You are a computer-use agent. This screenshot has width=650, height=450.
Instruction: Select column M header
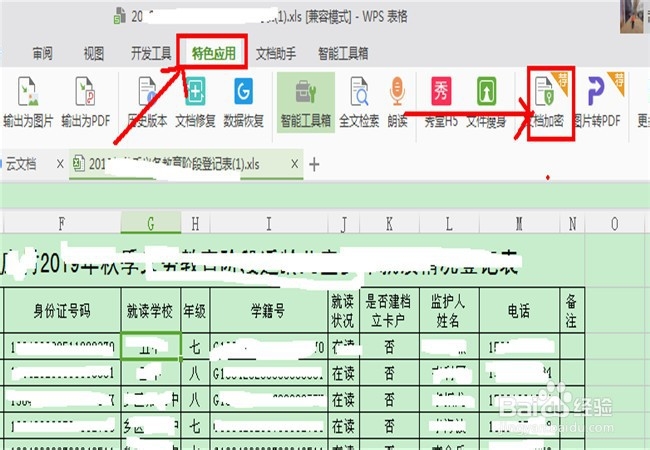click(519, 224)
